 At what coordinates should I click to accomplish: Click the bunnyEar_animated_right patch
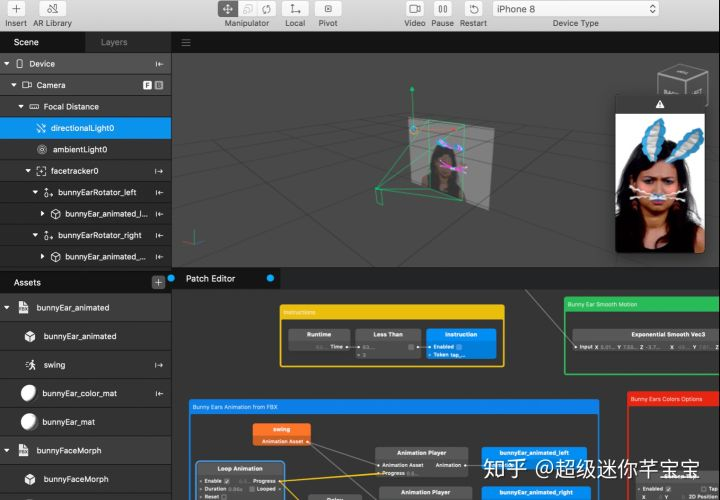click(x=536, y=493)
